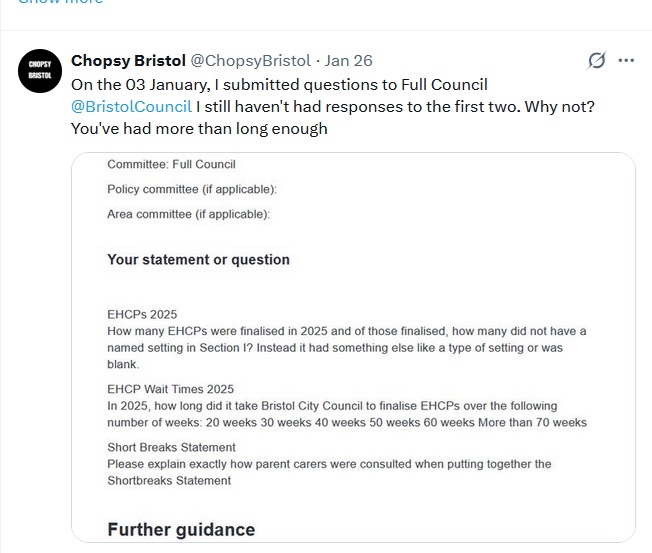The height and width of the screenshot is (553, 652).
Task: Click the "Area committee (if applicable)" line
Action: pos(188,214)
